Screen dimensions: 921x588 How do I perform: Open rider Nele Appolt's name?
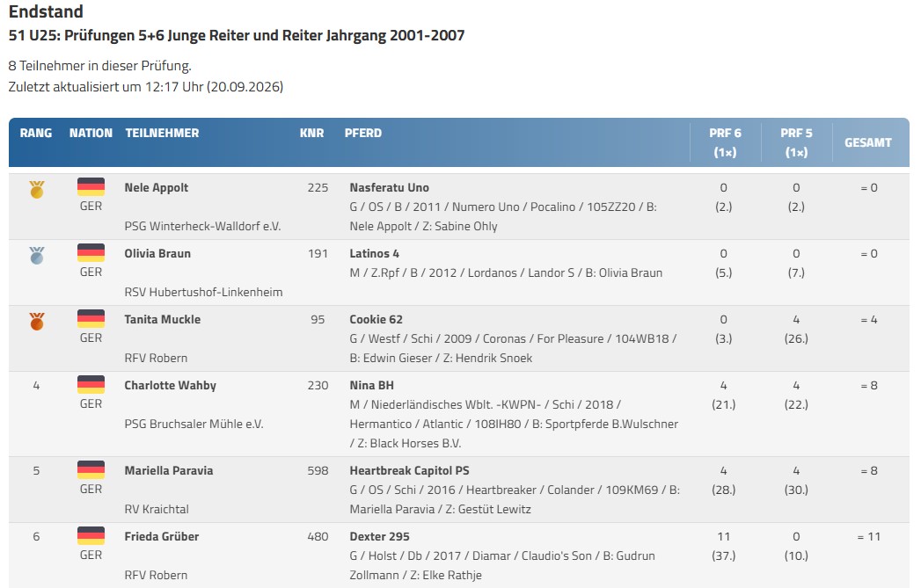pyautogui.click(x=157, y=188)
